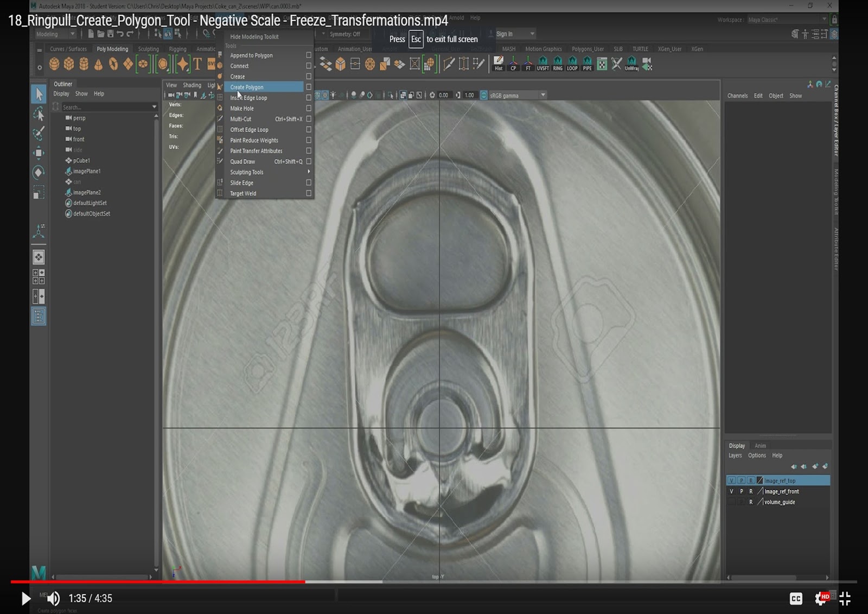Select the polygon cube tool on the shelf
Viewport: 868px width, 614px height.
pyautogui.click(x=69, y=64)
